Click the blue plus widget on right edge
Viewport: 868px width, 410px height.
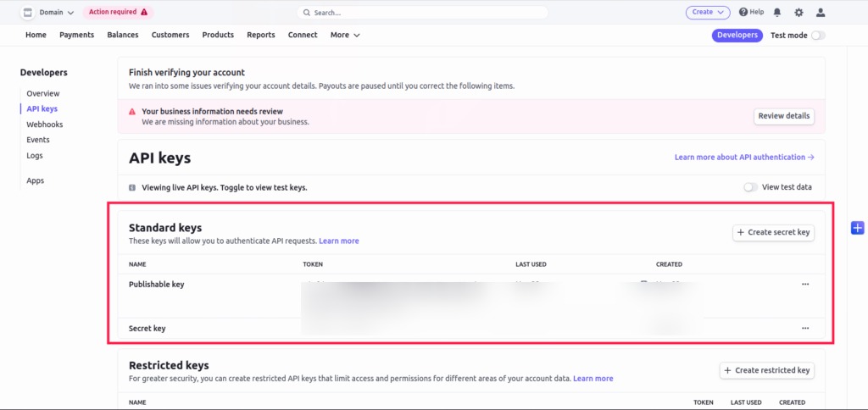[x=857, y=228]
